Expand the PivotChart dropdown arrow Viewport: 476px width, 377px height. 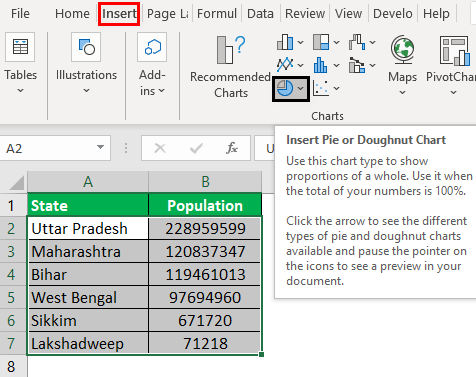pos(454,92)
